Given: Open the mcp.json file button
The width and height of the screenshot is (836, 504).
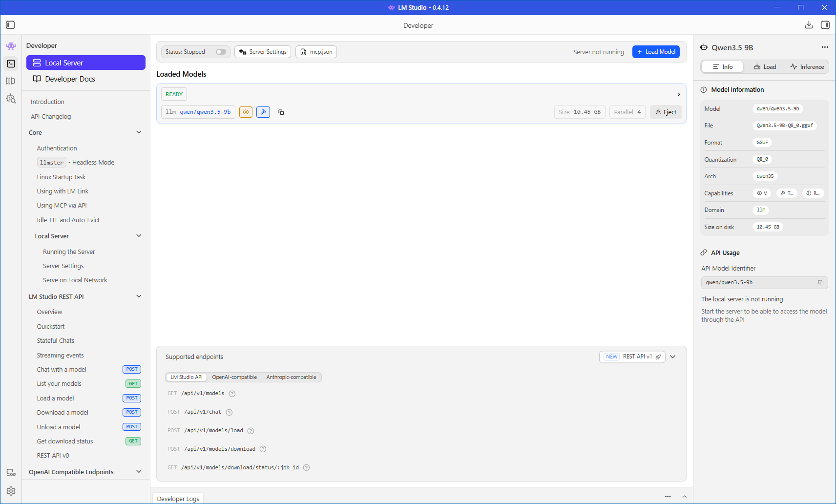Looking at the screenshot, I should [316, 52].
